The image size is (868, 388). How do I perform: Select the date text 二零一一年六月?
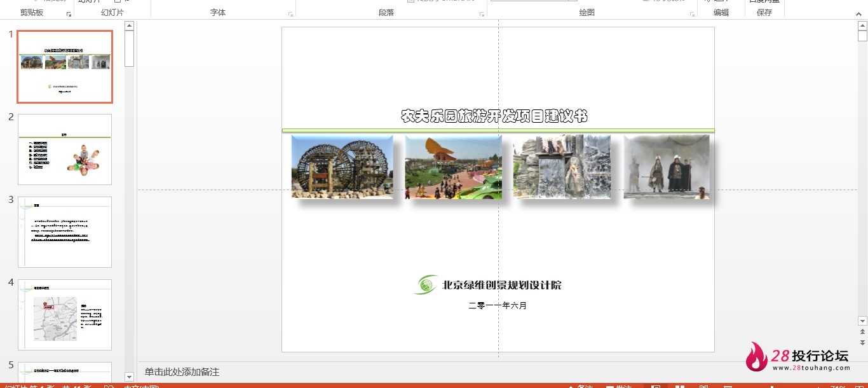498,305
